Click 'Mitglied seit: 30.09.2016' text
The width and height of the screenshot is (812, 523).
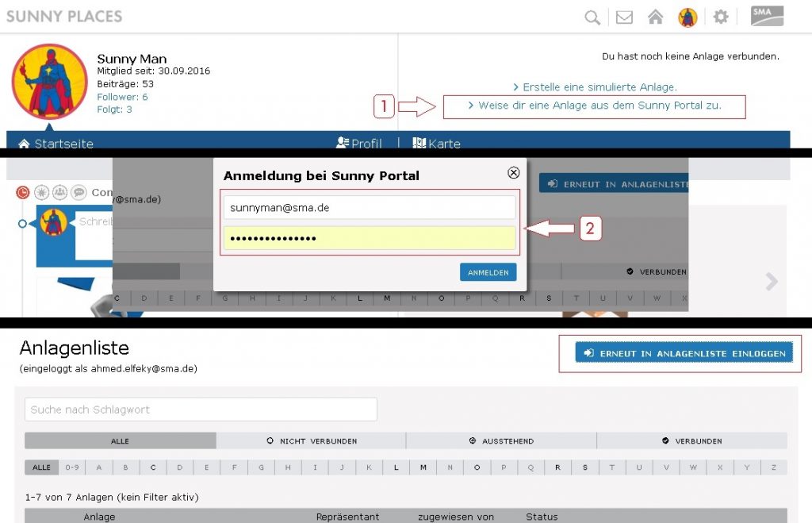tap(153, 71)
